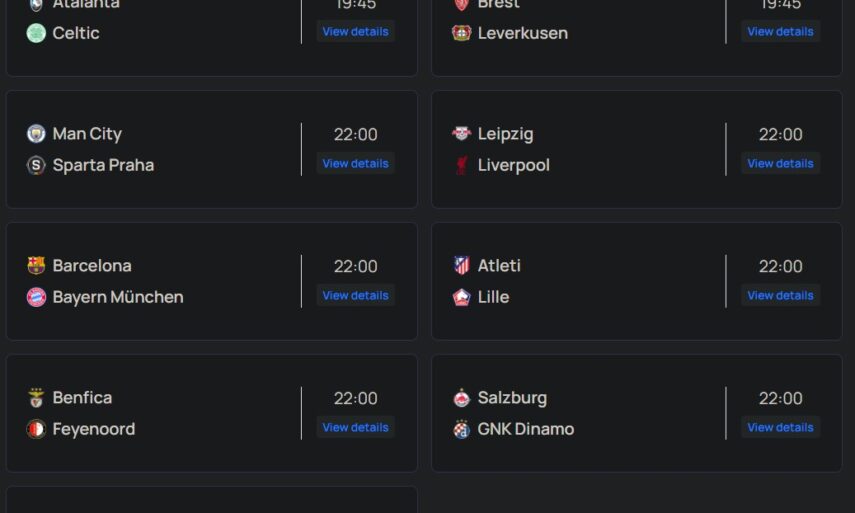Show details of Benfica vs Feyenoord
Viewport: 855px width, 513px height.
coord(355,427)
